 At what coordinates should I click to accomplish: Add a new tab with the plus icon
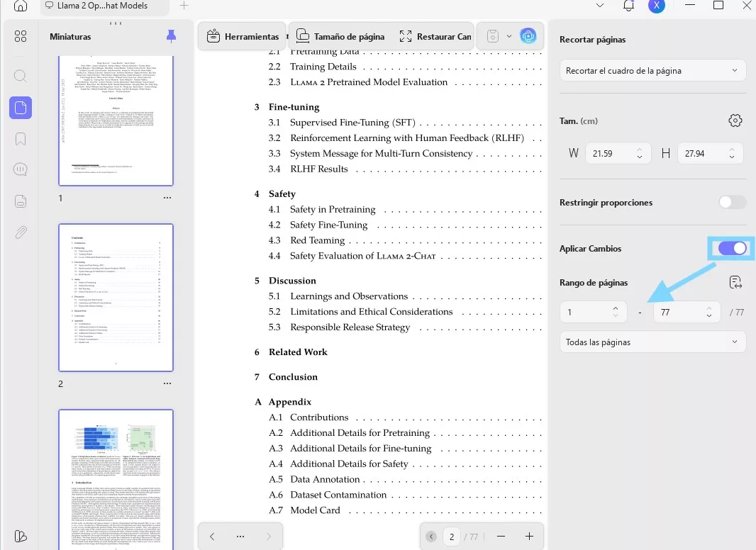pyautogui.click(x=184, y=6)
